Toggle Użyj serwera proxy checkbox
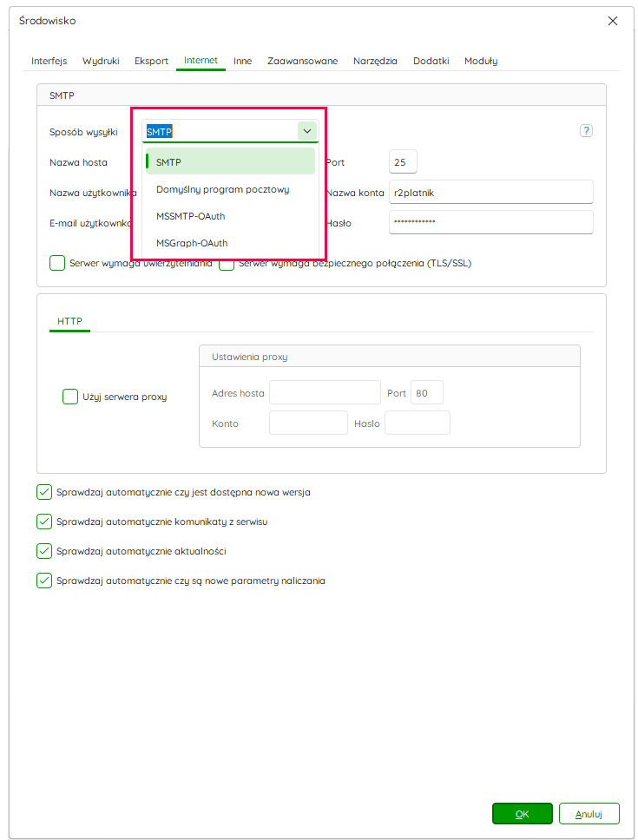Viewport: 638px width, 840px height. (x=70, y=397)
